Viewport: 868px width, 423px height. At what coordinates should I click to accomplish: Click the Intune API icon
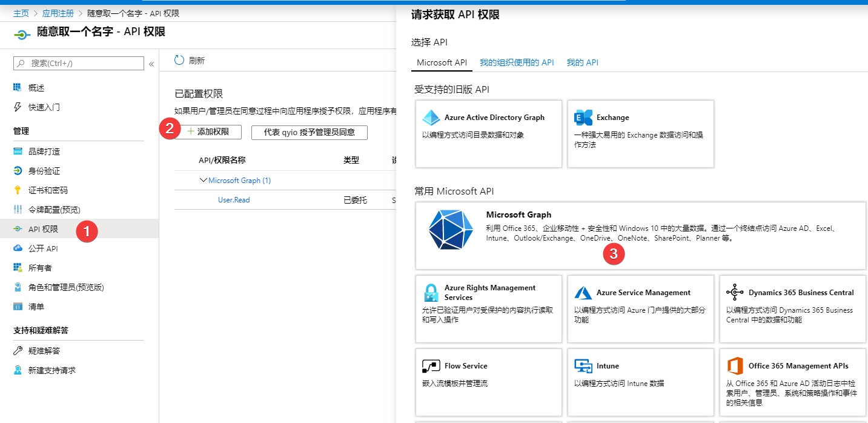(583, 366)
